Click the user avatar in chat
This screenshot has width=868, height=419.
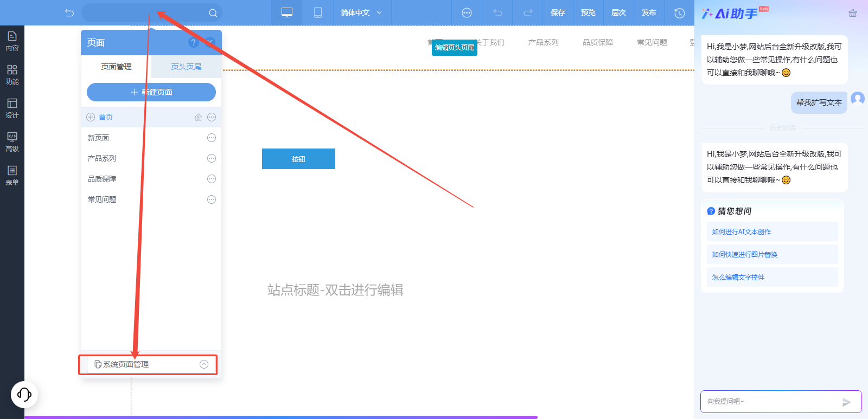pyautogui.click(x=858, y=99)
